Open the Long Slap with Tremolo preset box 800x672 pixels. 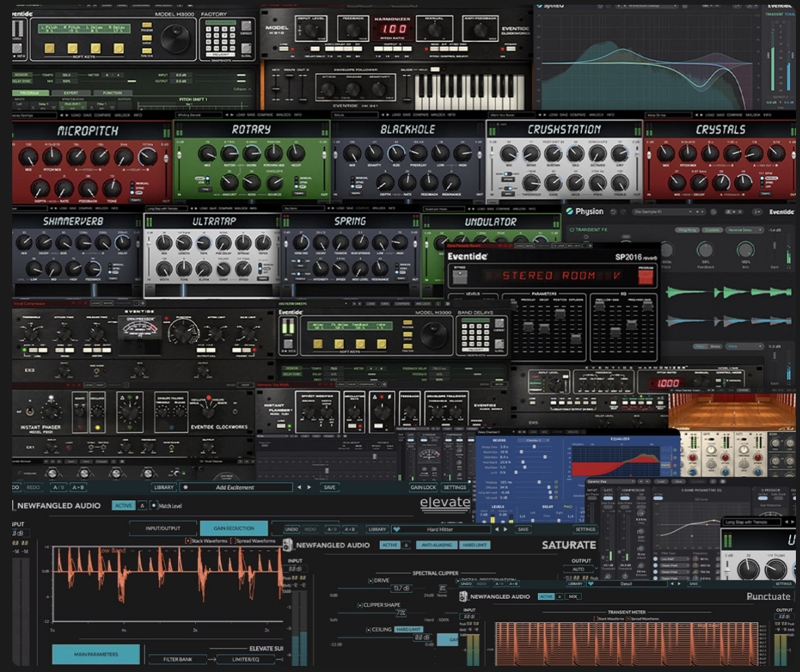point(752,522)
